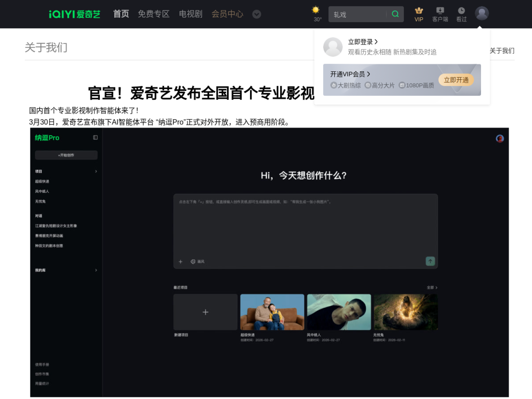This screenshot has width=532, height=399.
Task: Go to 免费专区
Action: coord(154,14)
